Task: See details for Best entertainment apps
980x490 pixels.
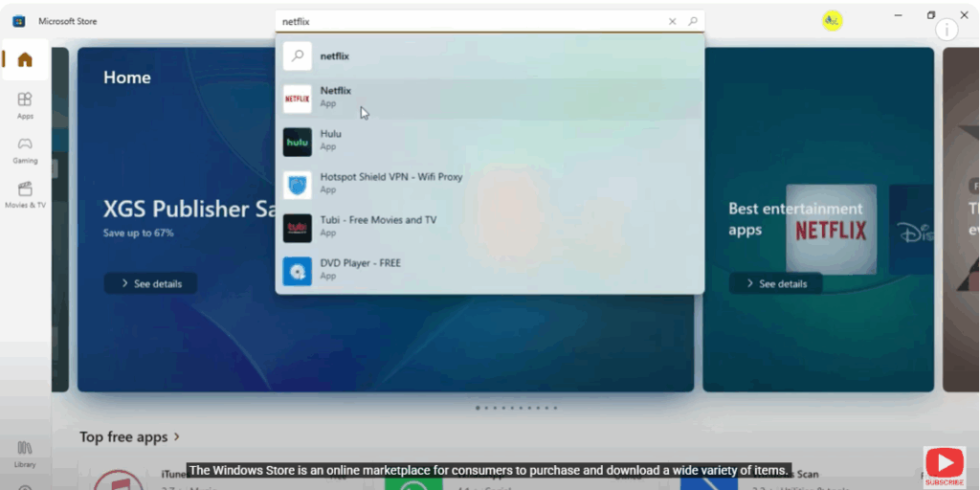Action: pos(775,283)
